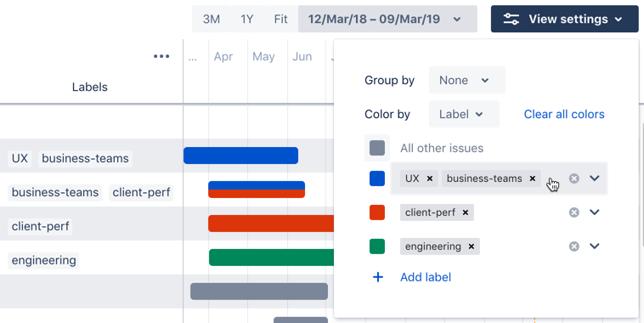
Task: Expand the engineering rule chevron
Action: (x=595, y=246)
